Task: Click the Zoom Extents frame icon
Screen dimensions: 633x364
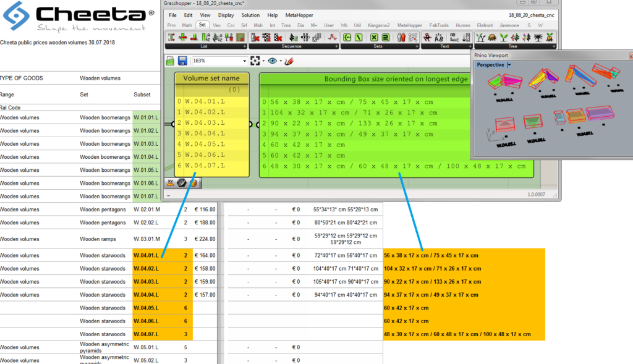Action: [255, 61]
